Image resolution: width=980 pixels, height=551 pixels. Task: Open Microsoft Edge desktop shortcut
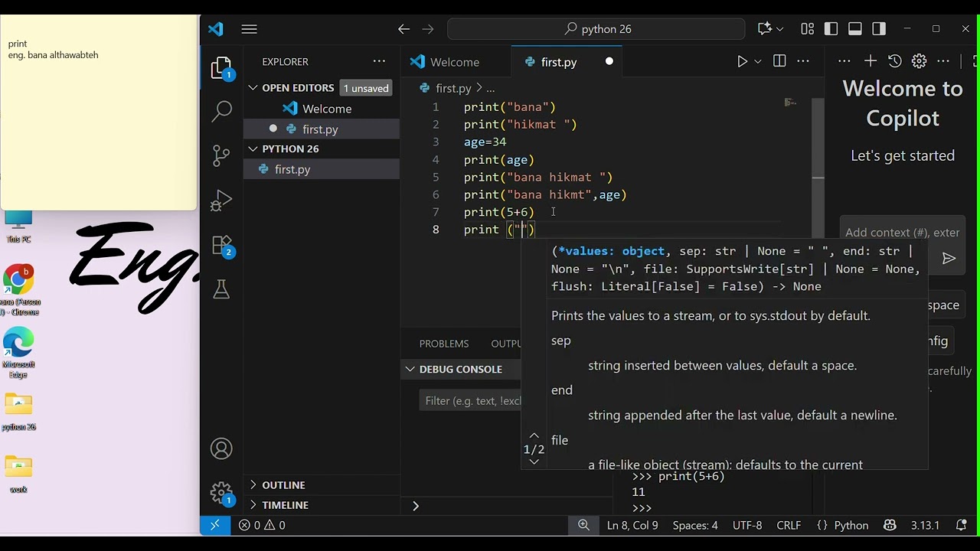(x=18, y=354)
